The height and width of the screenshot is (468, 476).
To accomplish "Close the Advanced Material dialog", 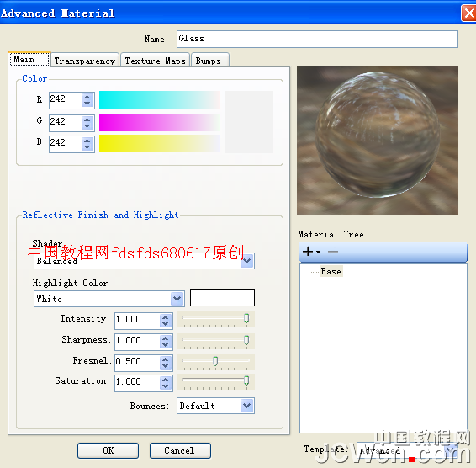I will click(x=468, y=13).
